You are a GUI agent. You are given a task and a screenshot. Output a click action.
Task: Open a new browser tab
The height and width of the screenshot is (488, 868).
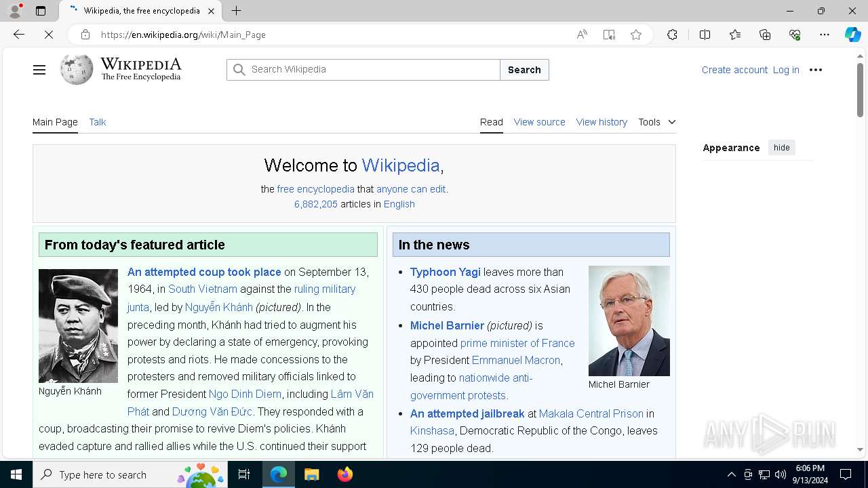tap(236, 11)
